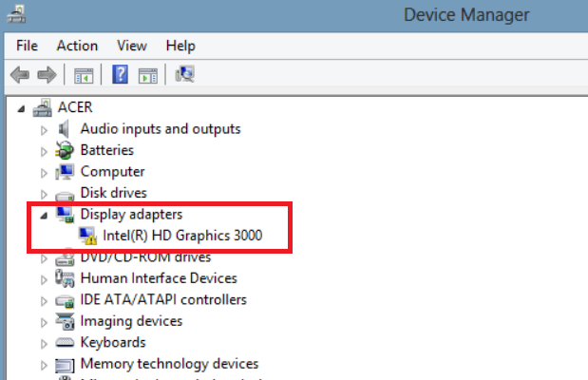Image resolution: width=588 pixels, height=380 pixels.
Task: Collapse the Display adapters category
Action: click(x=44, y=216)
